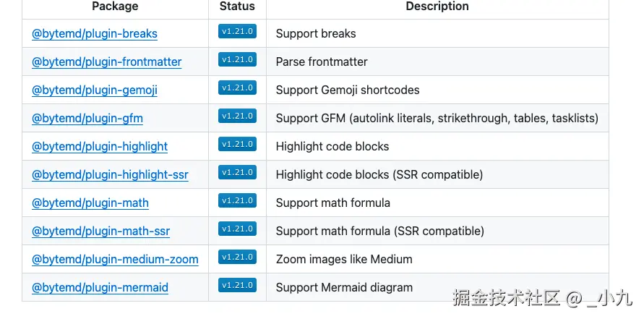Click the version badge for plugin-medium-zoom
The image size is (644, 319).
[237, 258]
